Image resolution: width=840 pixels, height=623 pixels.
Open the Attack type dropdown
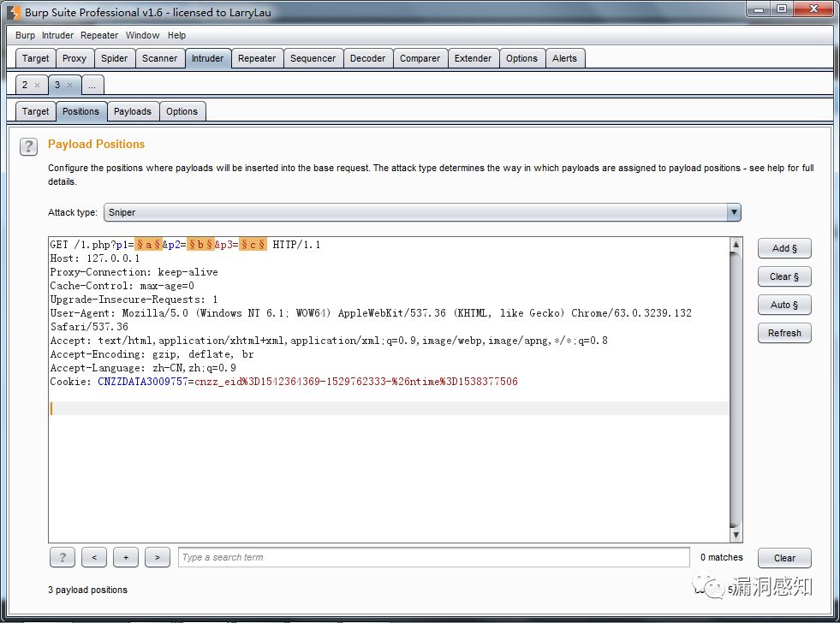click(422, 212)
